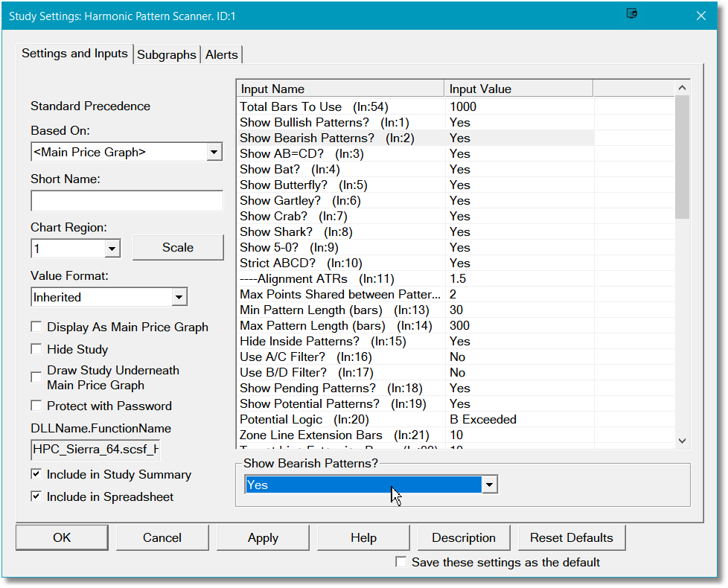Click the title bar window pin icon
Image resolution: width=728 pixels, height=588 pixels.
(x=631, y=13)
